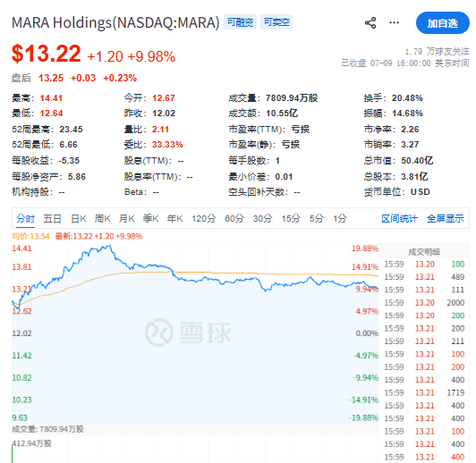This screenshot has width=476, height=463.
Task: Click the 总股本 value 3.81亿
Action: point(414,177)
